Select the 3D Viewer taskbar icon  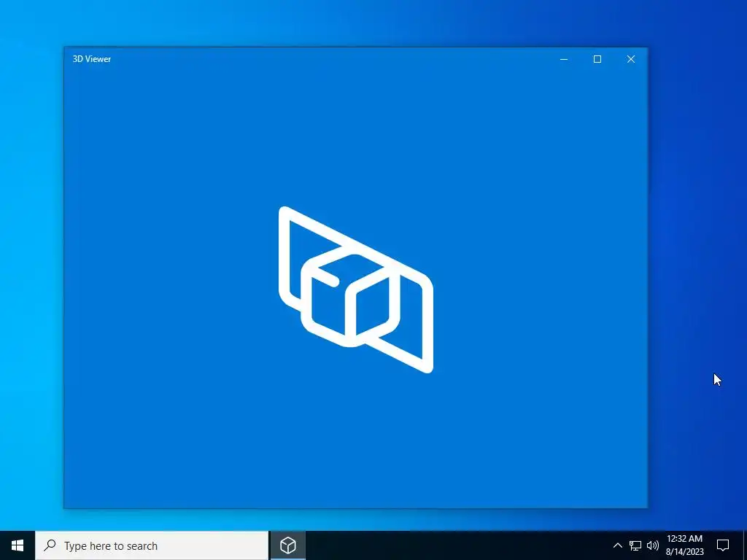pos(287,545)
